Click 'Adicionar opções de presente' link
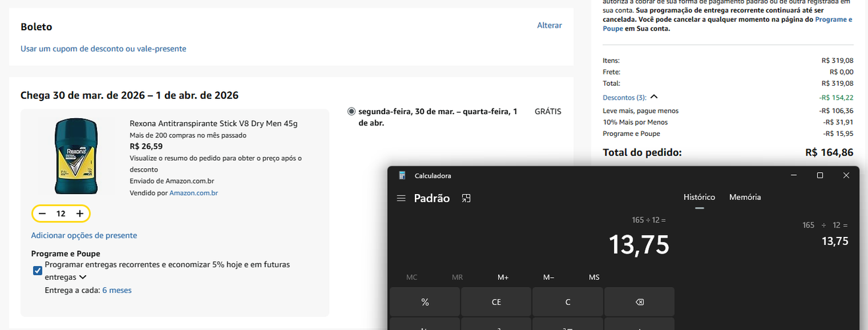The image size is (868, 330). click(x=84, y=236)
